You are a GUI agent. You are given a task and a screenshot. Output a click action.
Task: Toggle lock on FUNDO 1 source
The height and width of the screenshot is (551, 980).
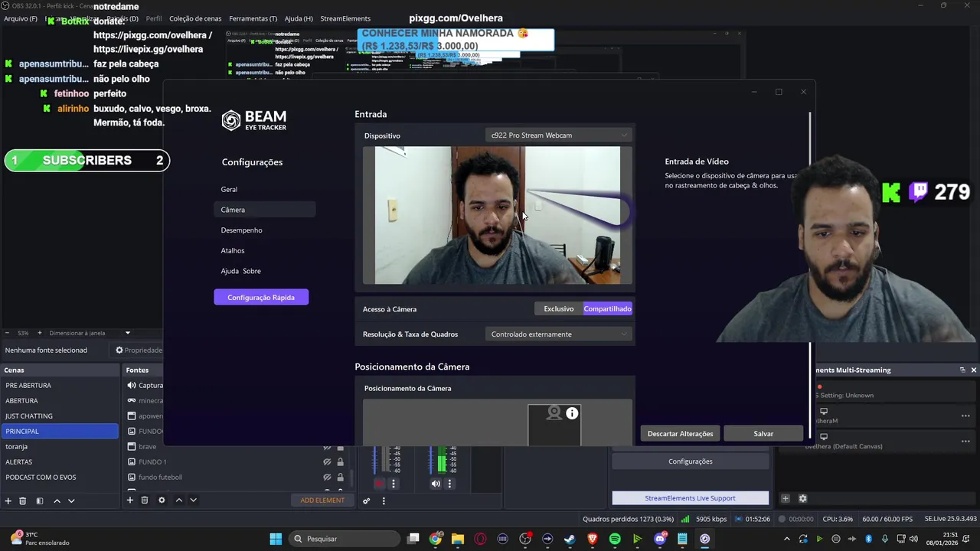click(x=340, y=462)
